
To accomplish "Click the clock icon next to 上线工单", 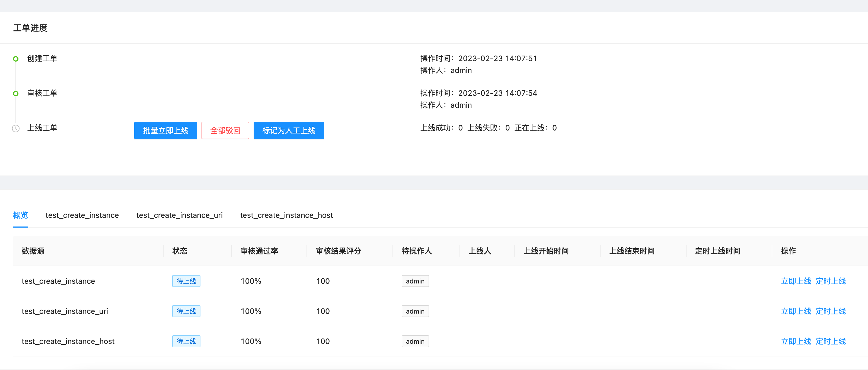I will tap(15, 128).
